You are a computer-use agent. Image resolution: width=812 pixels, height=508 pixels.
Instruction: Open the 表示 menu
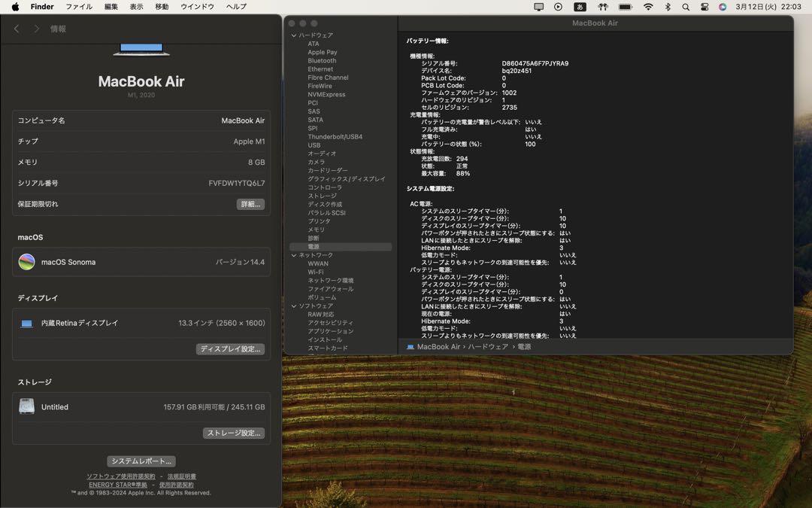pyautogui.click(x=136, y=7)
